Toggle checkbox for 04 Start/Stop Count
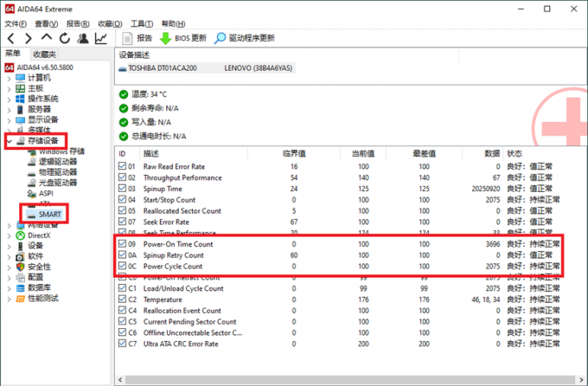This screenshot has height=386, width=588. 122,199
